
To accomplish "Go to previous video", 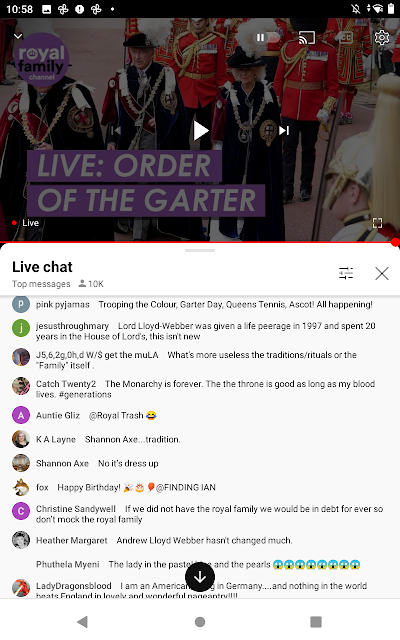I will [116, 131].
